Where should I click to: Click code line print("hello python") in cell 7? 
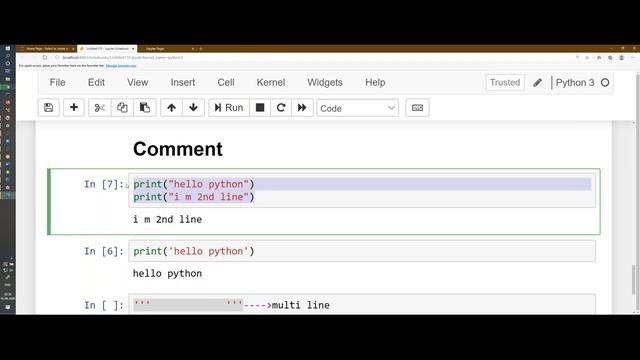pos(194,184)
